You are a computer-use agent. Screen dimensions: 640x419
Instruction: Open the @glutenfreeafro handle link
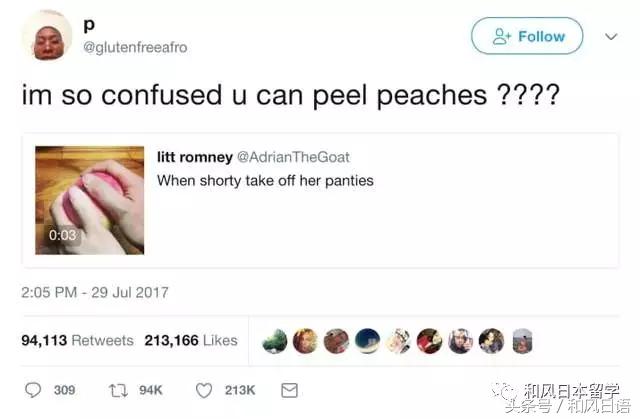[x=136, y=47]
